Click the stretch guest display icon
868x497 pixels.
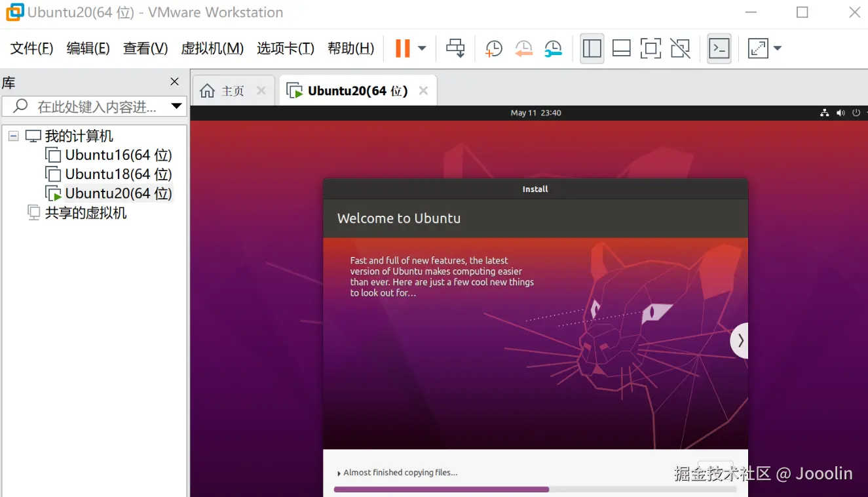pos(758,48)
